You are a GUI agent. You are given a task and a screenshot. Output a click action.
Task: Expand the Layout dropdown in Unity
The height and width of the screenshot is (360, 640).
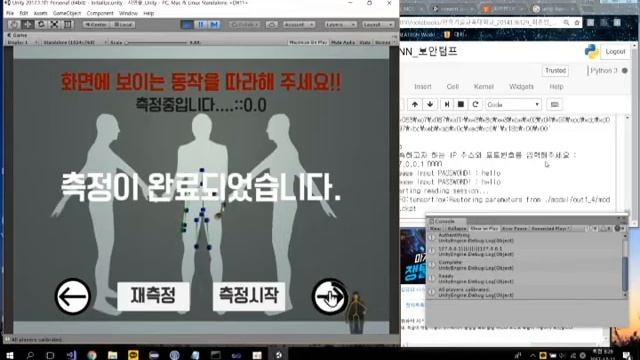[378, 24]
